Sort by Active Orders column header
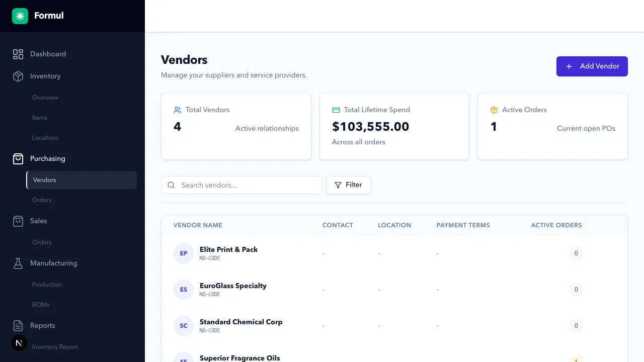Viewport: 644px width, 362px height. (556, 225)
